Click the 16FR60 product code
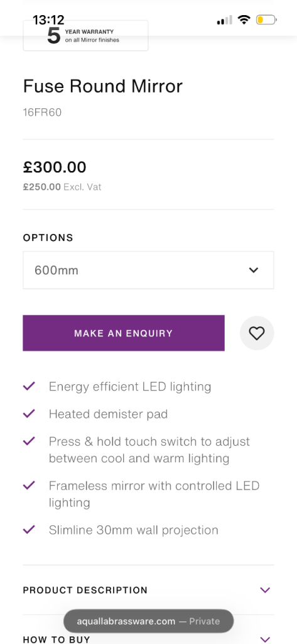 (x=42, y=112)
